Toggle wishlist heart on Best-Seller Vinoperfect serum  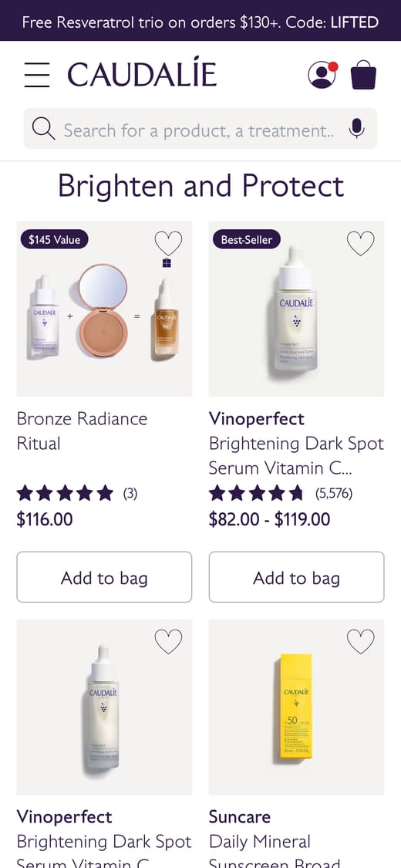coord(361,243)
